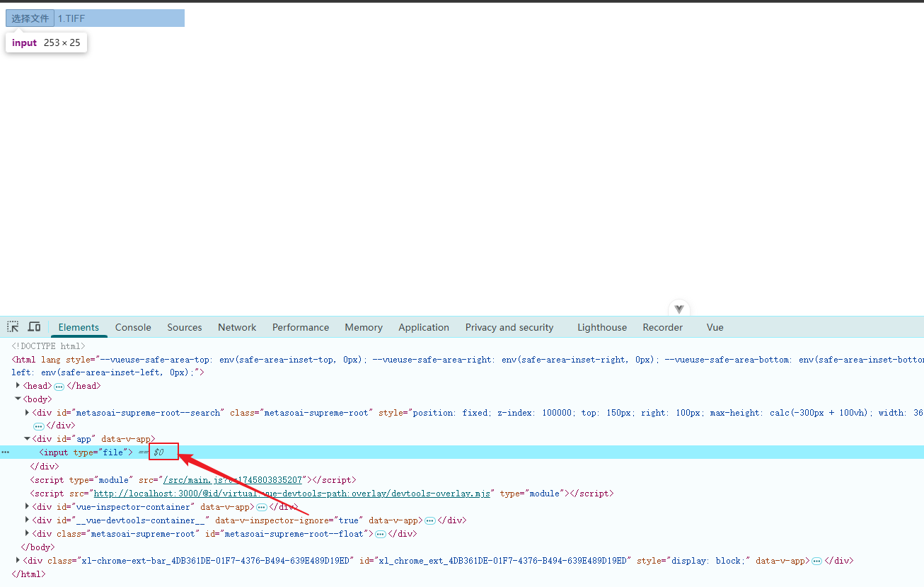
Task: Select the input type="file" DOM row
Action: (x=462, y=452)
